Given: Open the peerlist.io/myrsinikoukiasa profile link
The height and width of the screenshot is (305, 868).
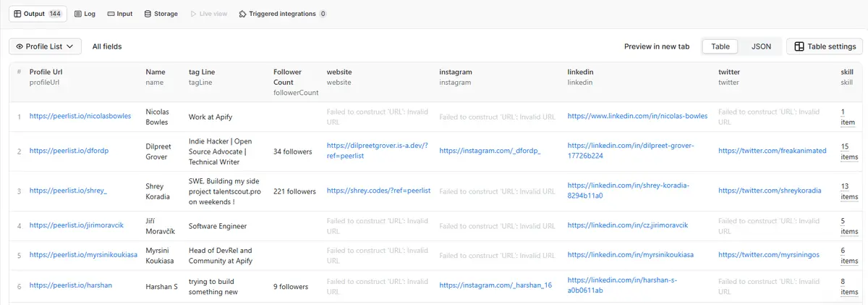Looking at the screenshot, I should click(82, 255).
